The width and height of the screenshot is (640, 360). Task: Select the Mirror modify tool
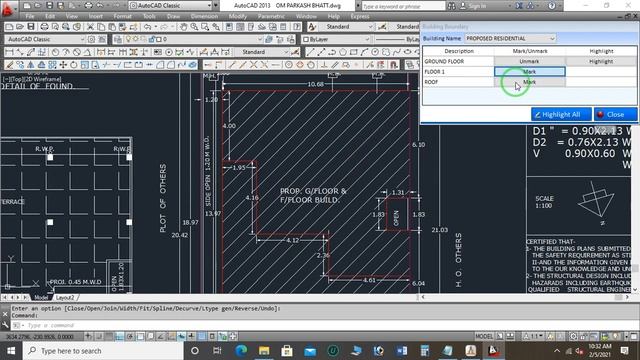(x=31, y=65)
